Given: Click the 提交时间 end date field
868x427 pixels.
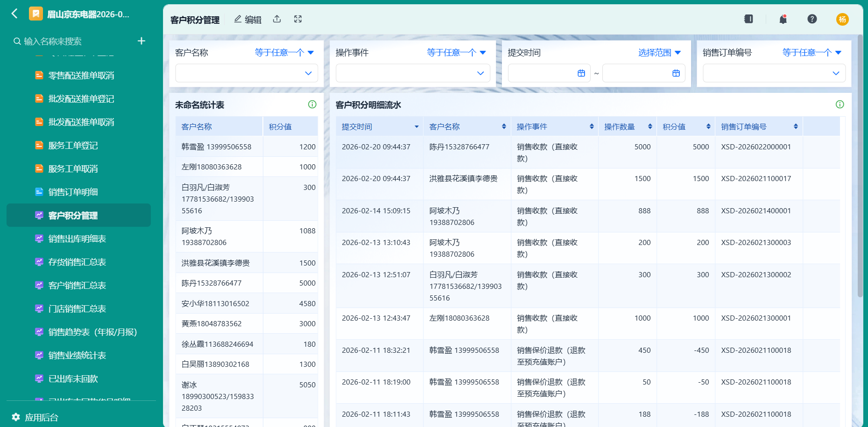Looking at the screenshot, I should 644,73.
